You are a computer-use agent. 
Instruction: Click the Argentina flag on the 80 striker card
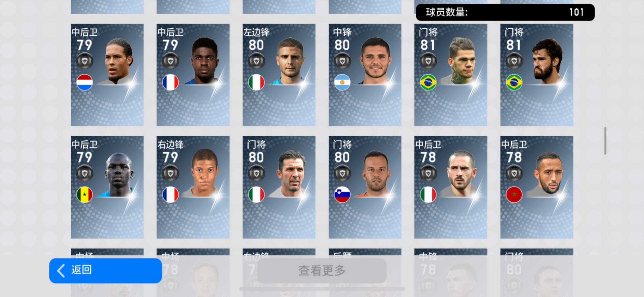[342, 82]
